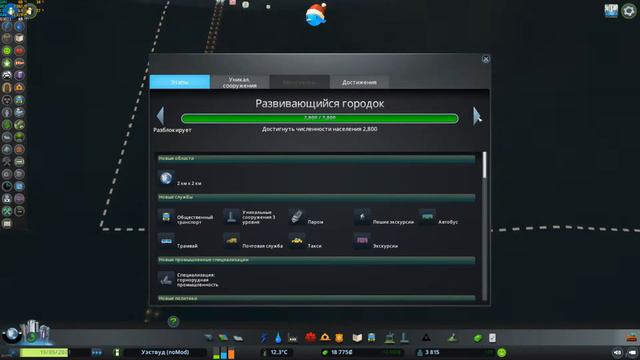Image resolution: width=640 pixels, height=360 pixels.
Task: Click the green happiness smiley in status bar
Action: coord(502,352)
